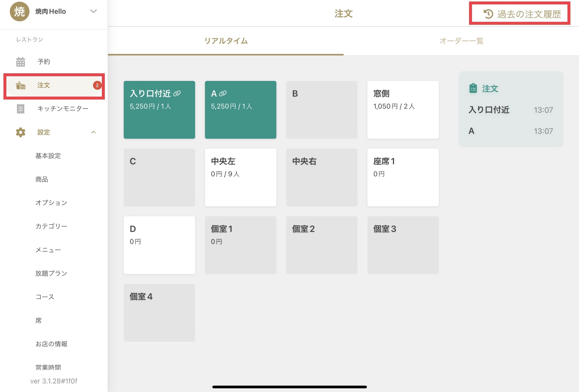The width and height of the screenshot is (579, 392).
Task: Click the キッチンモニター receipt icon
Action: 20,109
